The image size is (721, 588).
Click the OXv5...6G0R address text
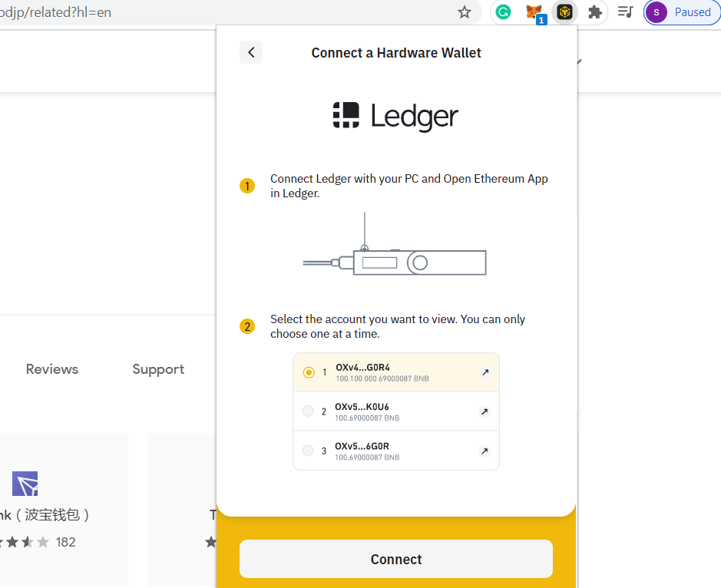coord(362,447)
